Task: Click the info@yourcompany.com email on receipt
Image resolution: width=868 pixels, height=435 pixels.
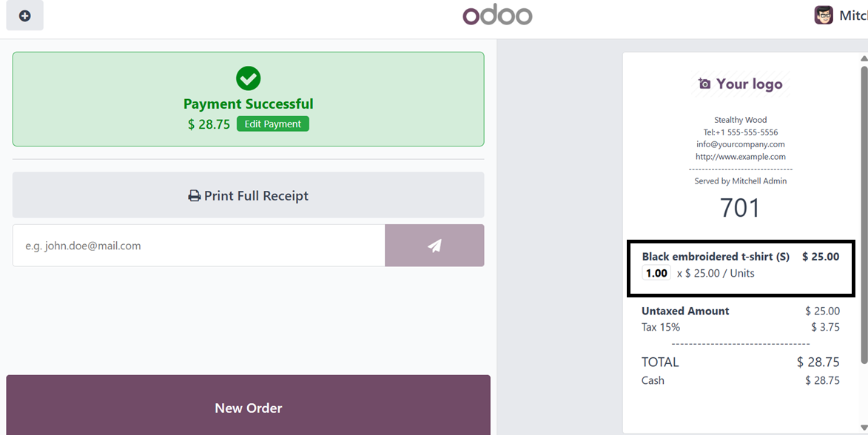Action: (x=740, y=144)
